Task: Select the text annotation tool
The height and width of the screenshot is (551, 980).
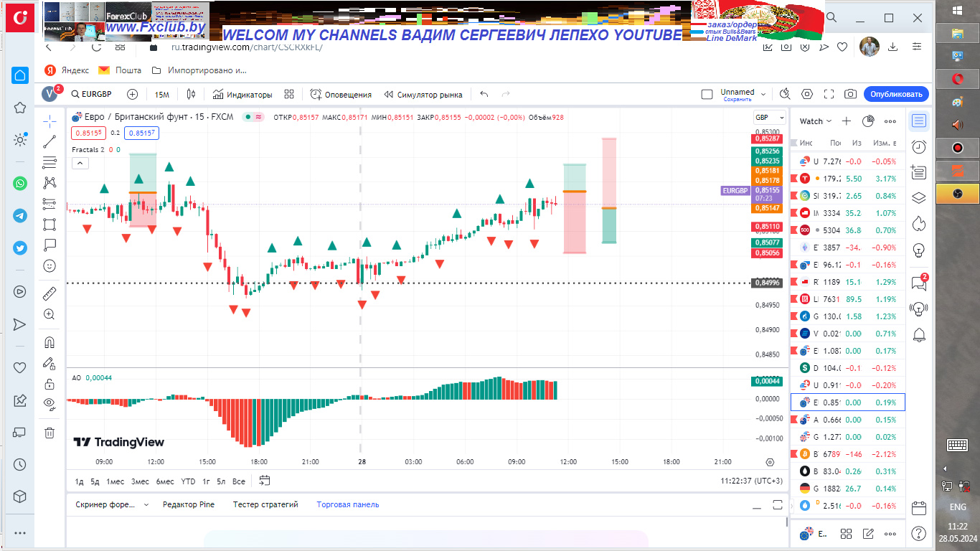Action: [x=50, y=245]
